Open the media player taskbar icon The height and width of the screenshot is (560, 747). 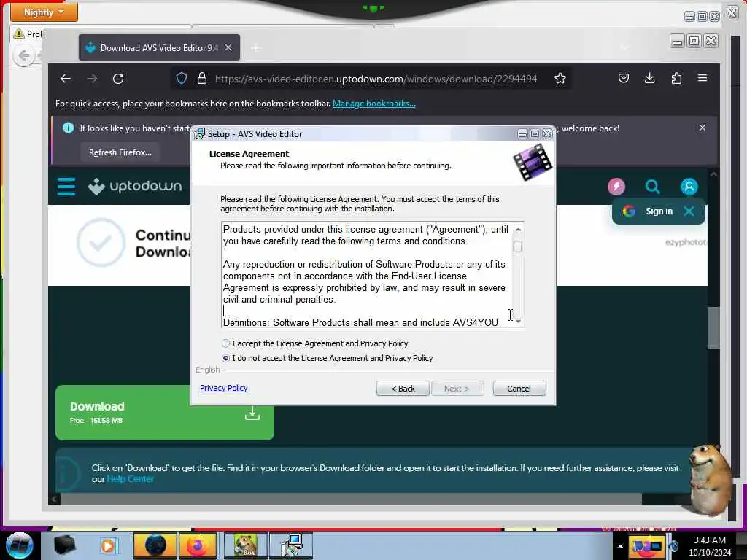(108, 545)
